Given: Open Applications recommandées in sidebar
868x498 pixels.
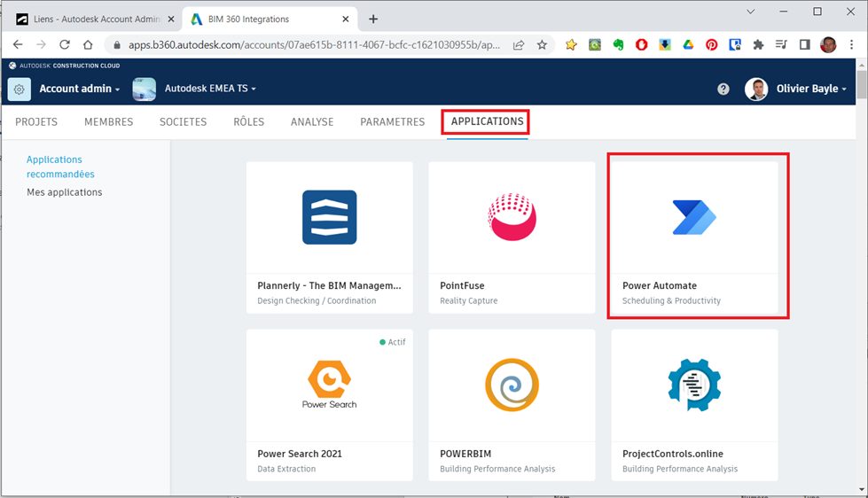Looking at the screenshot, I should click(x=60, y=167).
